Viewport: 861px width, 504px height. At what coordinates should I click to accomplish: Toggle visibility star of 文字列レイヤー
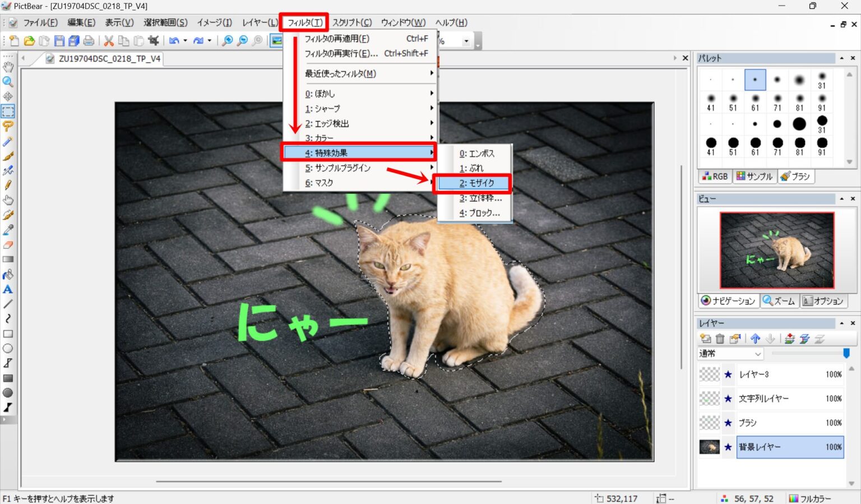[728, 399]
